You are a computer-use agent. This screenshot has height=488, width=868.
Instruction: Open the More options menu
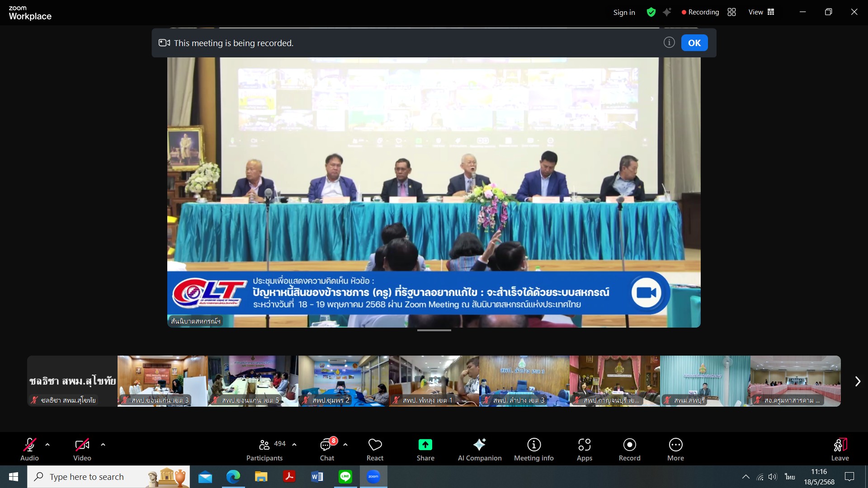tap(675, 450)
